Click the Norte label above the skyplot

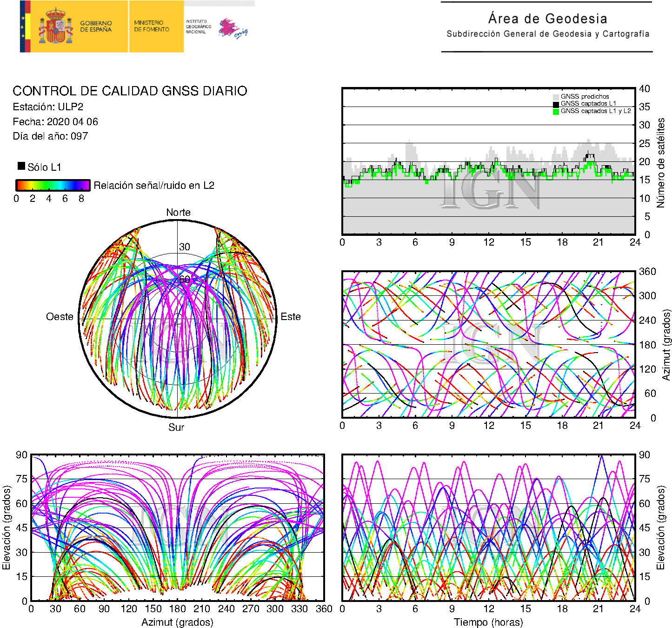point(178,213)
